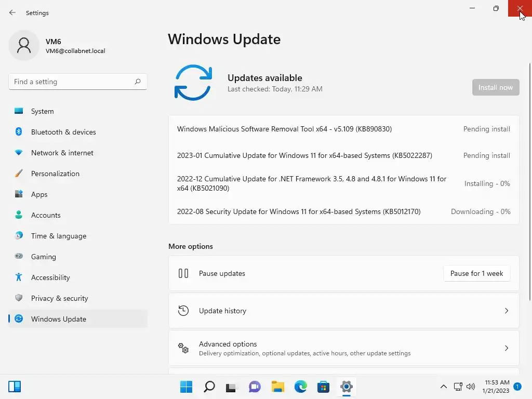This screenshot has height=399, width=532.
Task: Click Last checked: Today, 11:29 AM text
Action: click(x=275, y=89)
